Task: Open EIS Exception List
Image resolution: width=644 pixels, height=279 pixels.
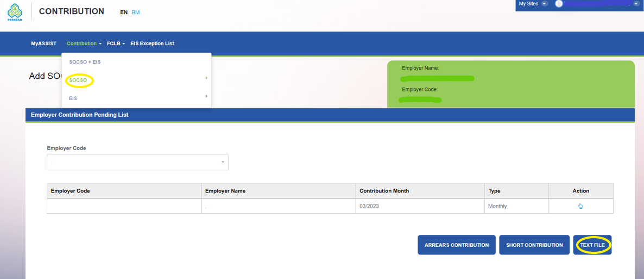Action: pos(153,43)
